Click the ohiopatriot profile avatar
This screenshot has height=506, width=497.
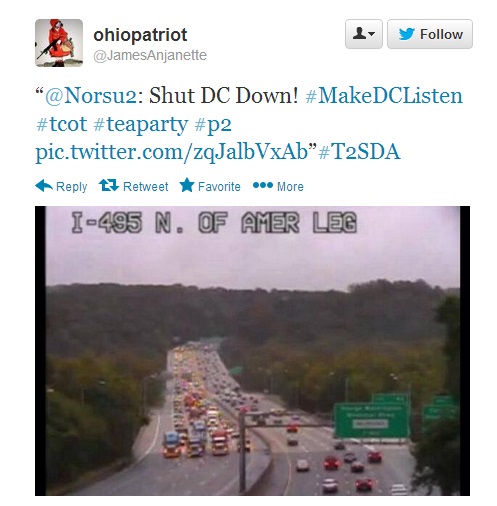(59, 43)
